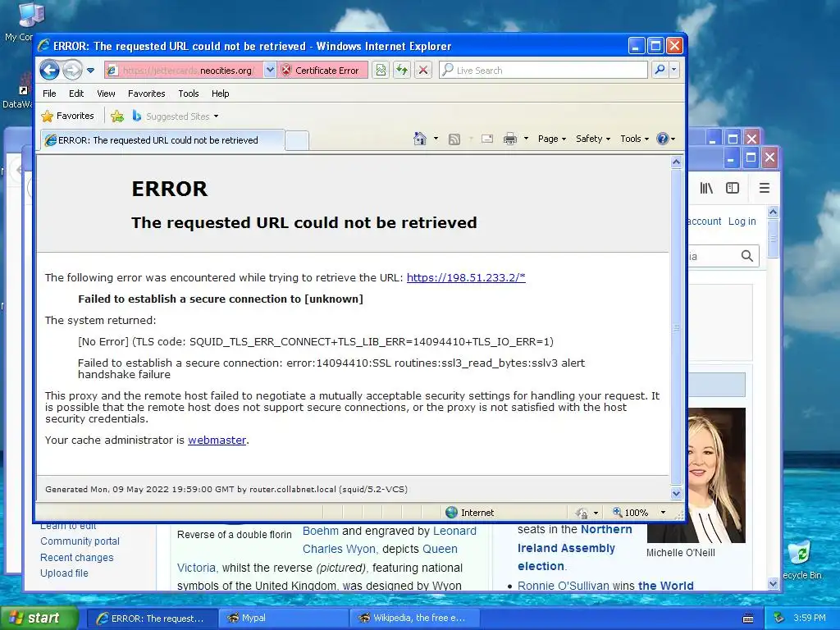
Task: Expand the Home button dropdown arrow
Action: tap(436, 139)
